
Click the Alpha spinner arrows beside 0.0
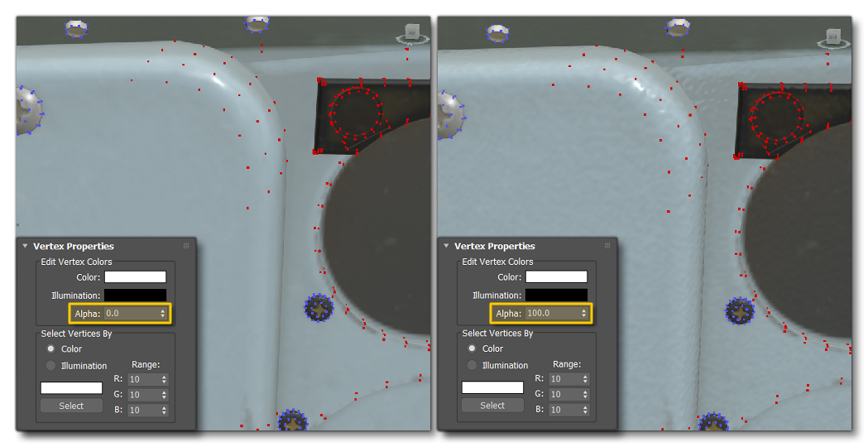point(164,314)
